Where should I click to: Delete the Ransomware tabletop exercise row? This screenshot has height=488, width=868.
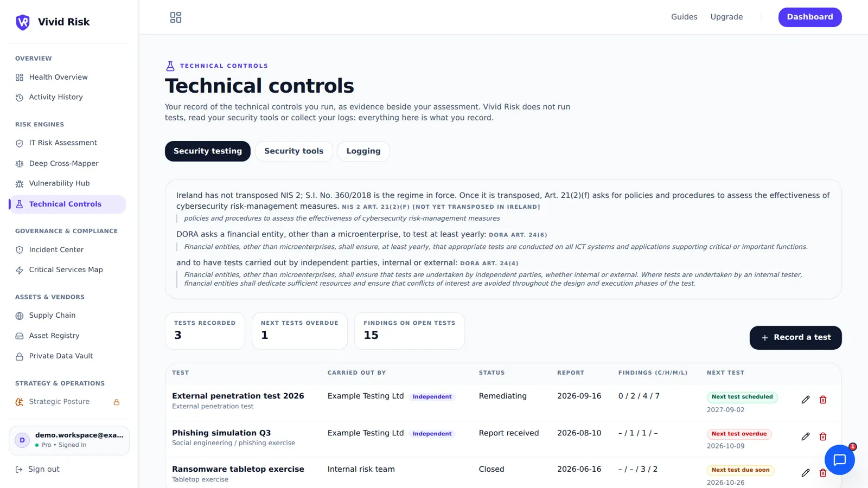click(823, 473)
